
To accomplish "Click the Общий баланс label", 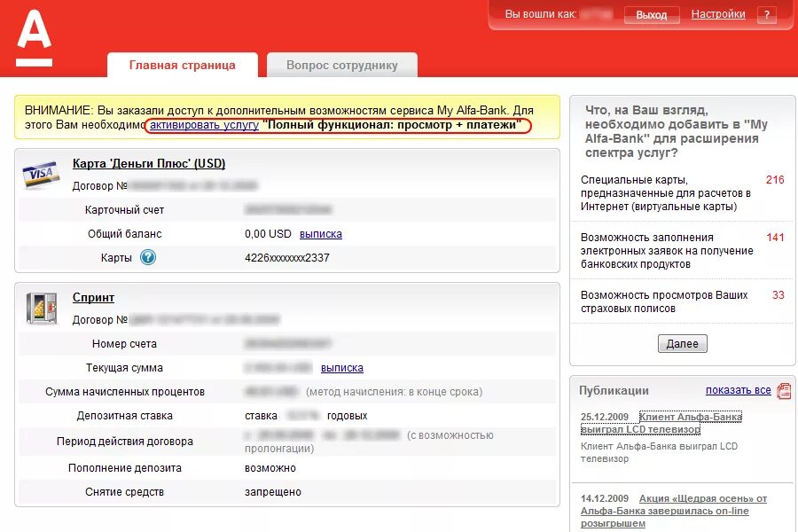I will (x=125, y=234).
